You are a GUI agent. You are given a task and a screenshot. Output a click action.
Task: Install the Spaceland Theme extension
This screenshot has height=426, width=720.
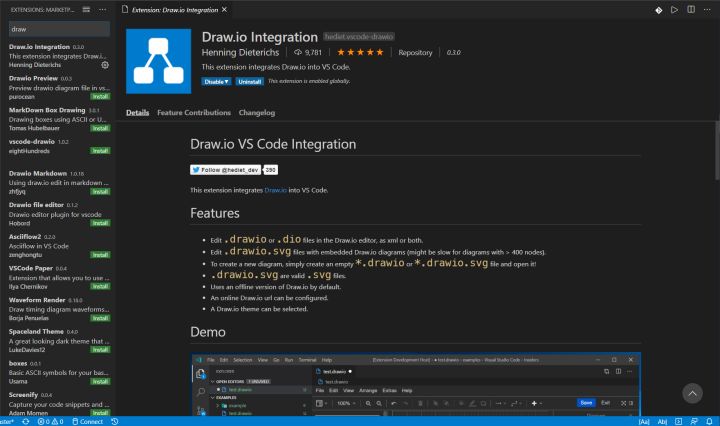100,350
